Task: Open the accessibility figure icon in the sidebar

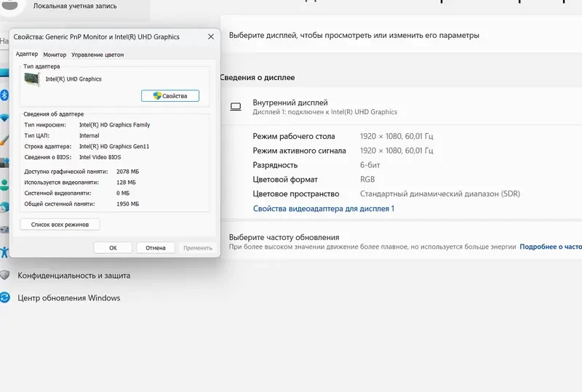Action: coord(4,252)
